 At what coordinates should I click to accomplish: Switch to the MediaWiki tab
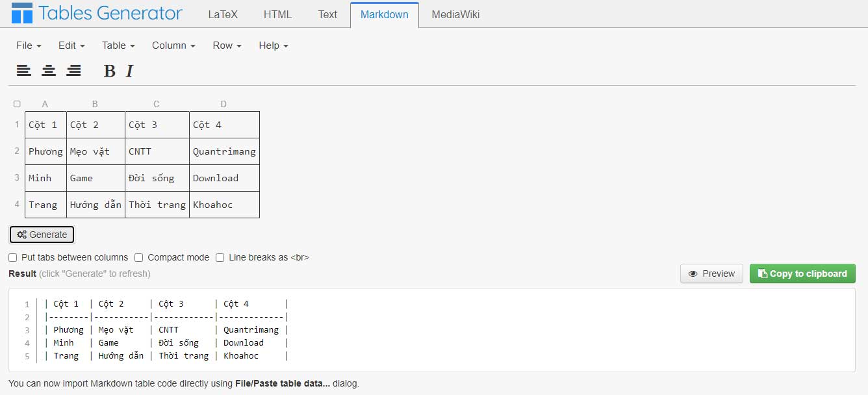455,14
